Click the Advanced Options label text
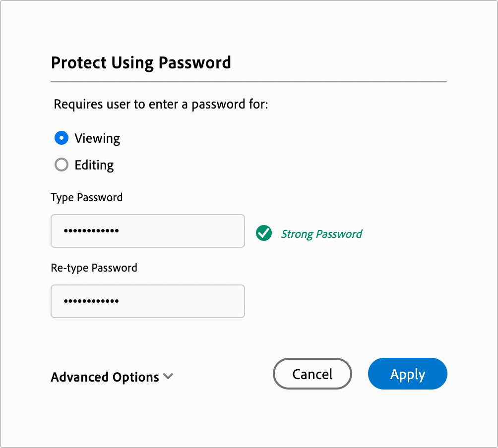Viewport: 498px width, 448px height. pyautogui.click(x=105, y=377)
